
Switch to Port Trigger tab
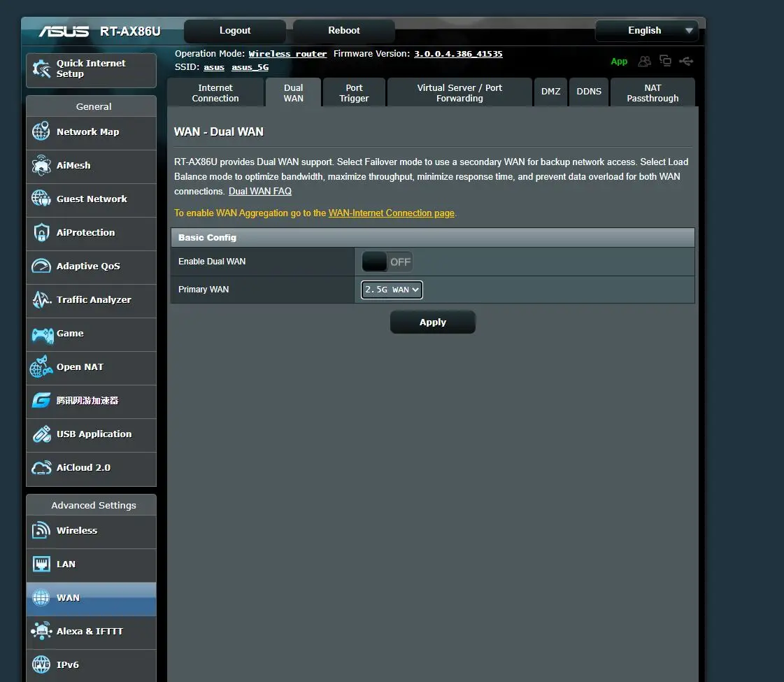[354, 92]
